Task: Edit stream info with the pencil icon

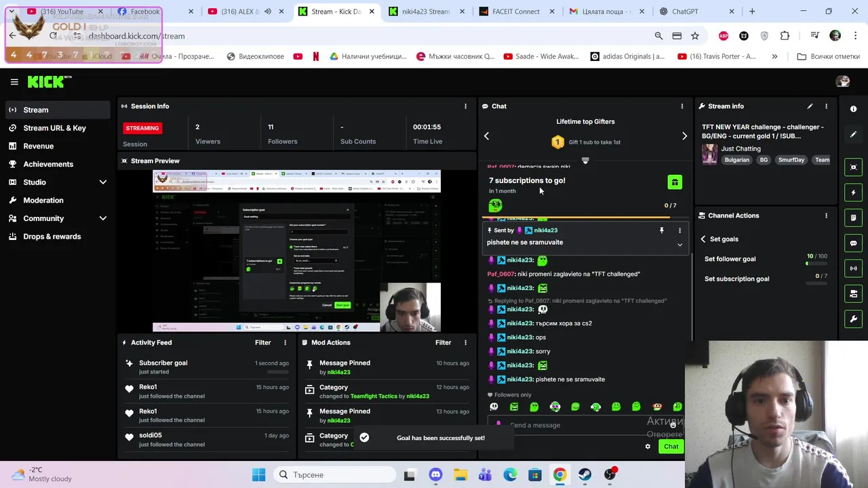Action: tap(810, 106)
